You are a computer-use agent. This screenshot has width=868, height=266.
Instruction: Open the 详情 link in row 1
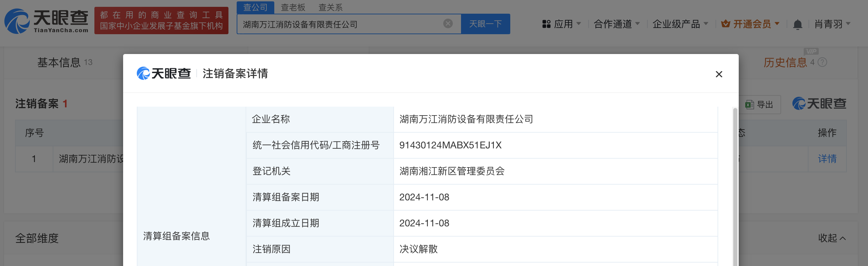click(827, 159)
